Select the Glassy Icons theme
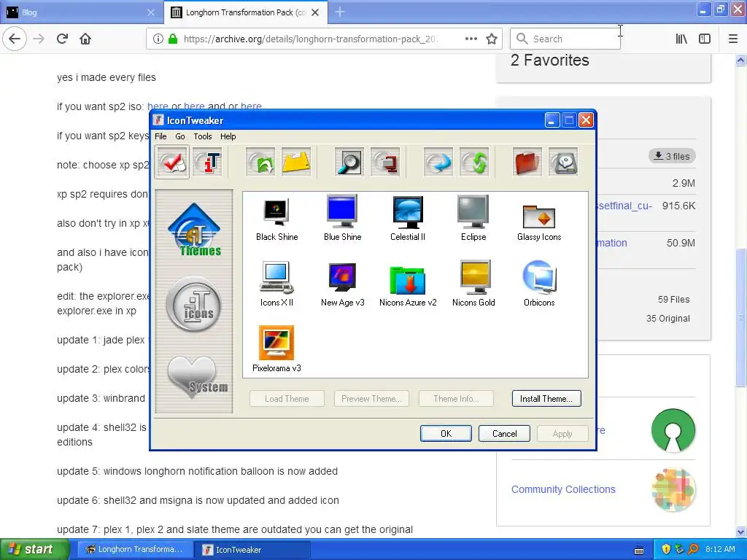 (x=539, y=223)
